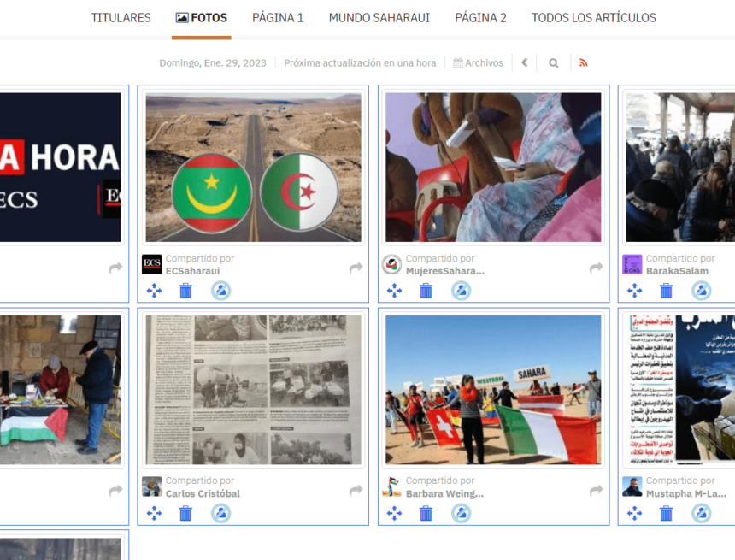Go to previous edition arrow
The height and width of the screenshot is (560, 735).
[525, 62]
